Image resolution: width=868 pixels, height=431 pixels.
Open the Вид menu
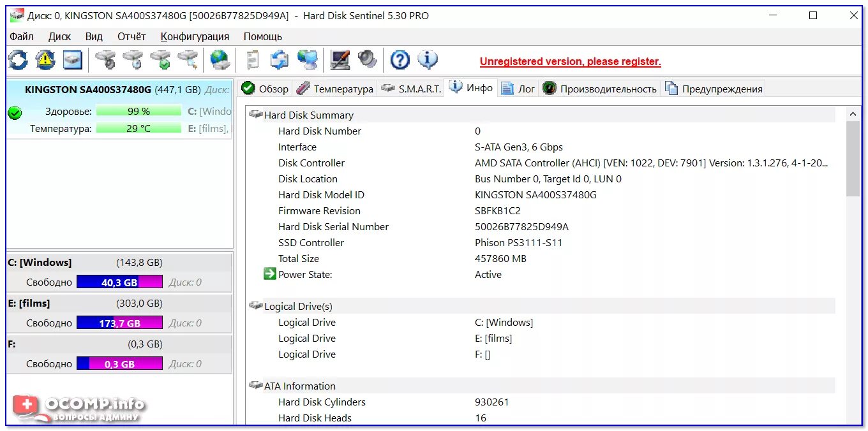pyautogui.click(x=94, y=36)
